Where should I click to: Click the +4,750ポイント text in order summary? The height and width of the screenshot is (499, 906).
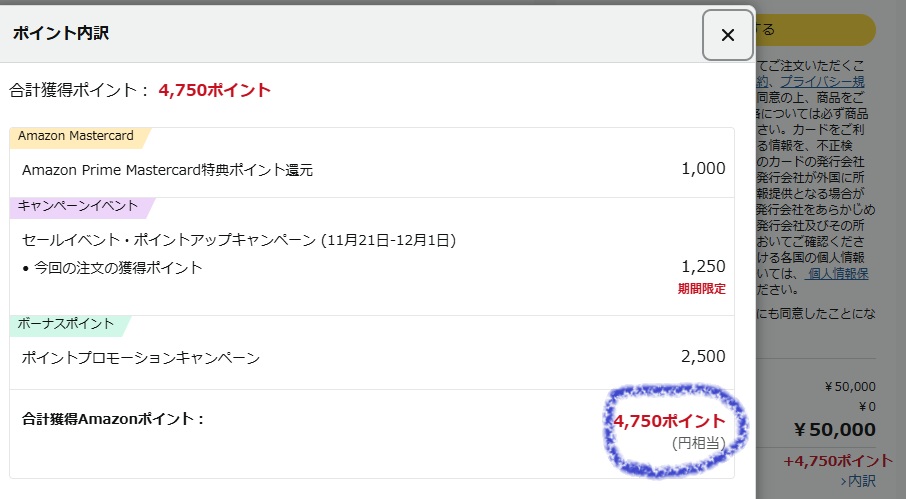[837, 461]
